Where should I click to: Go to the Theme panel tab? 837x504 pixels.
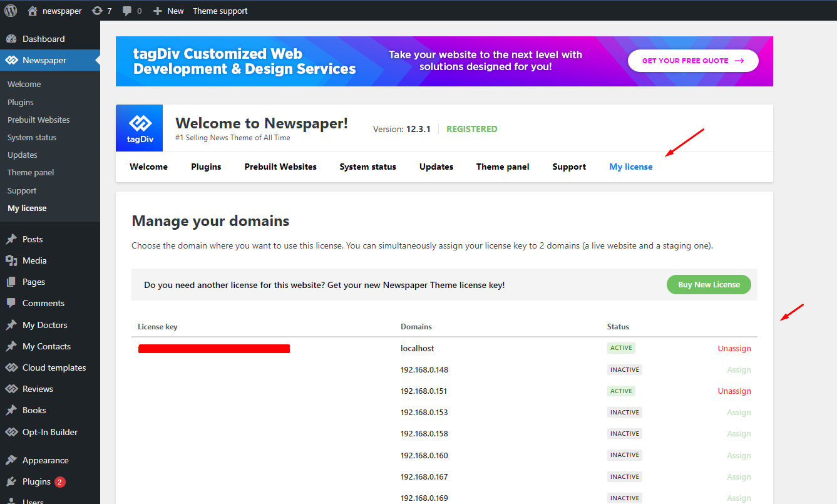503,167
